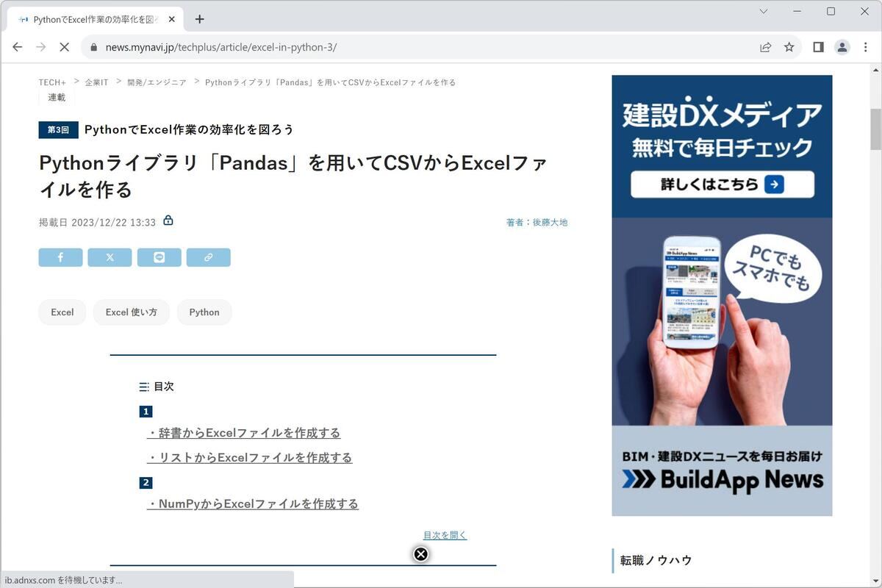Open the 企業IT breadcrumb link

(x=96, y=82)
